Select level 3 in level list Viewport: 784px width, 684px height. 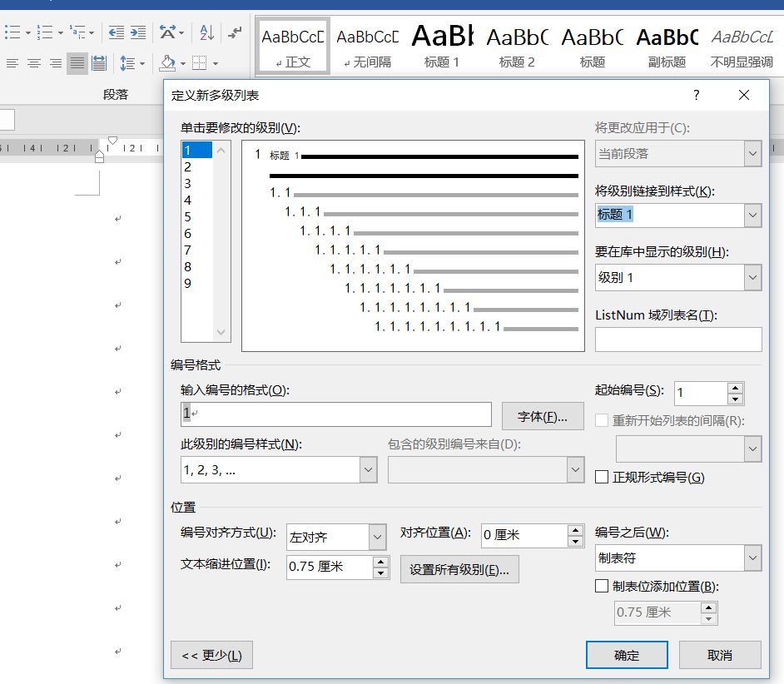(197, 184)
